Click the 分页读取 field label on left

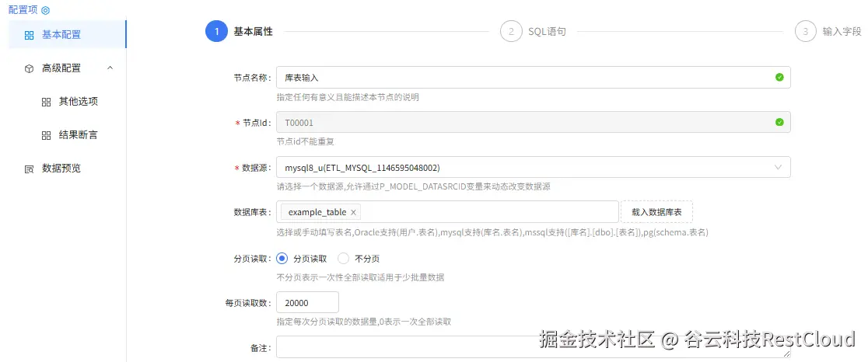point(253,259)
